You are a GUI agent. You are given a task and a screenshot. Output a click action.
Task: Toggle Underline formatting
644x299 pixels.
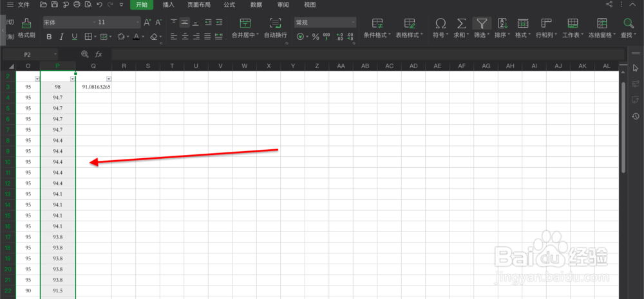coord(74,37)
